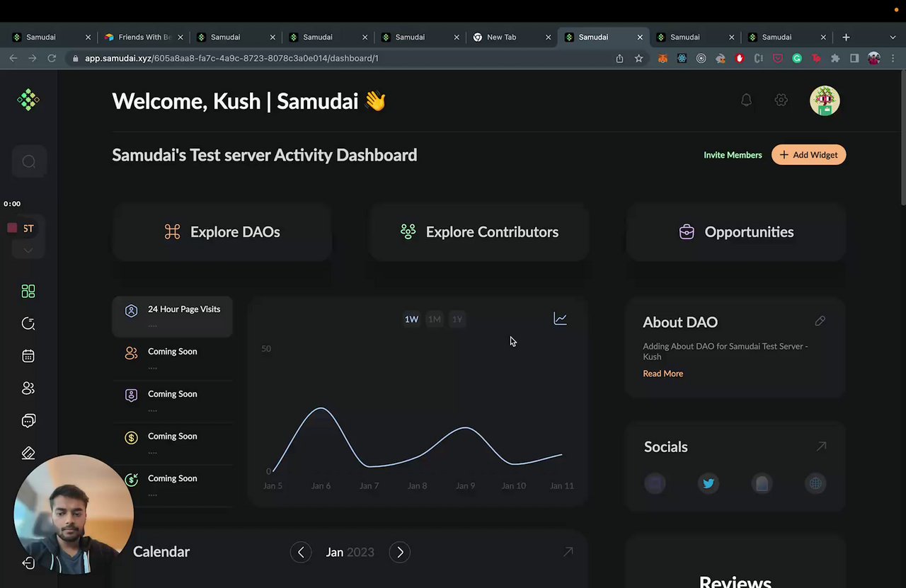Click the share icon in address bar

[619, 58]
